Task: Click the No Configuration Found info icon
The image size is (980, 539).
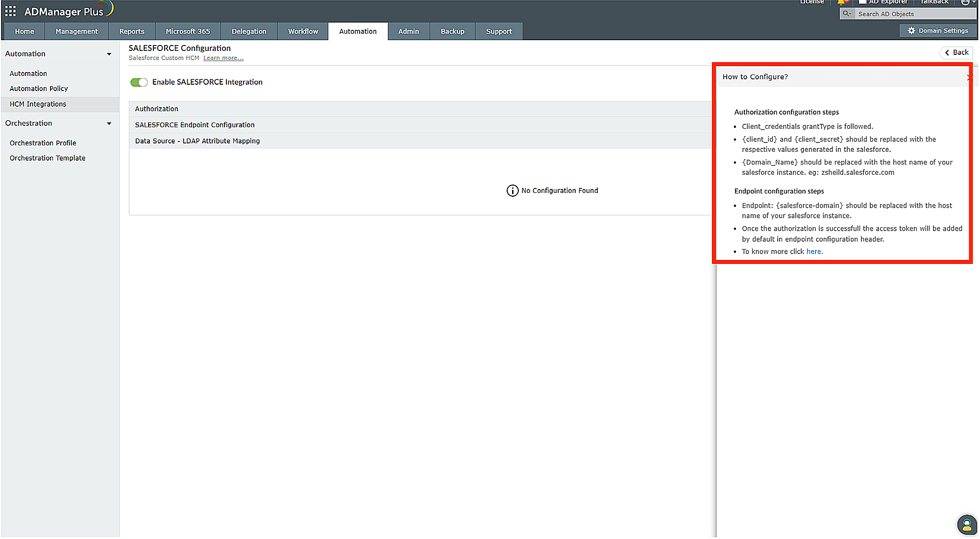Action: coord(512,191)
